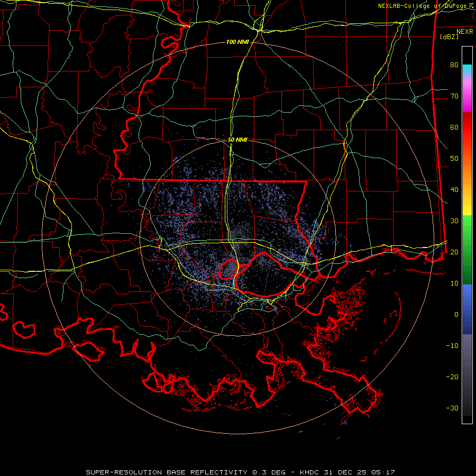Click the 80 dBZ legend value
Image resolution: width=476 pixels, height=476 pixels.
click(454, 65)
